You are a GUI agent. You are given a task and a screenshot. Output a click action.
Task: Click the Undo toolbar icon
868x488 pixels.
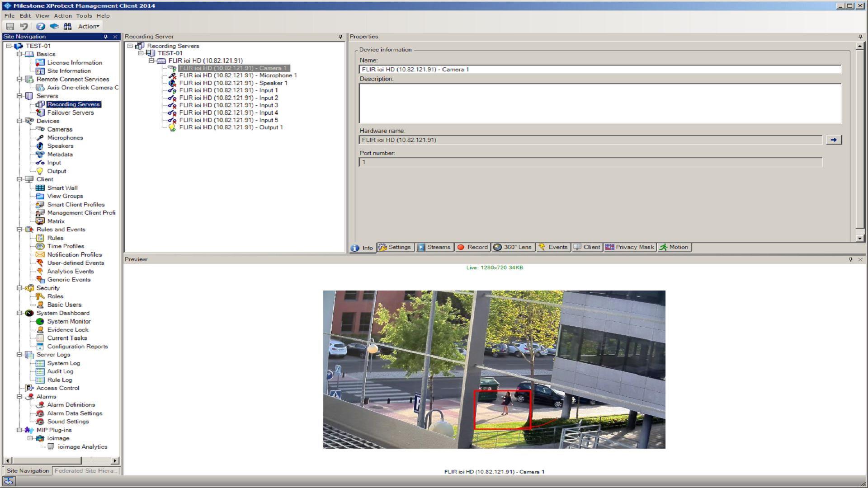tap(24, 26)
